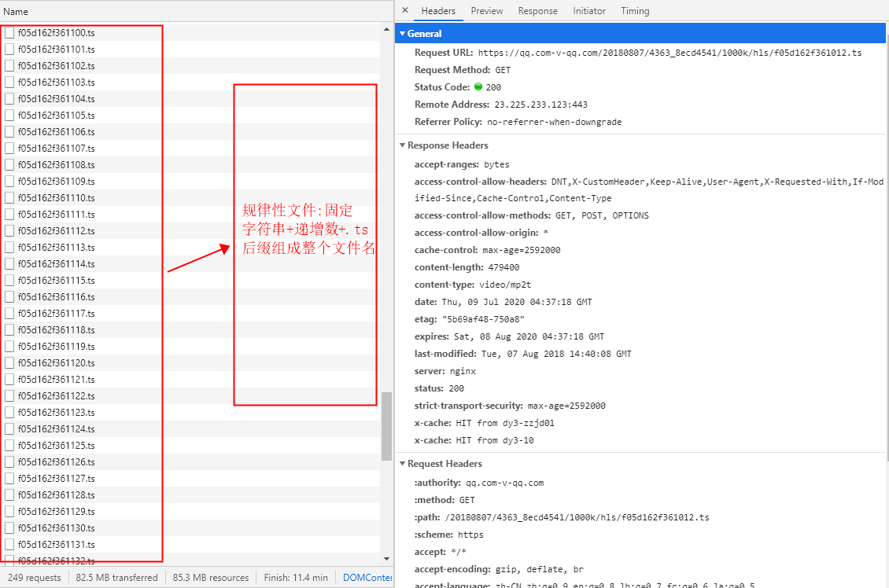
Task: Show the Timing tab
Action: (635, 11)
